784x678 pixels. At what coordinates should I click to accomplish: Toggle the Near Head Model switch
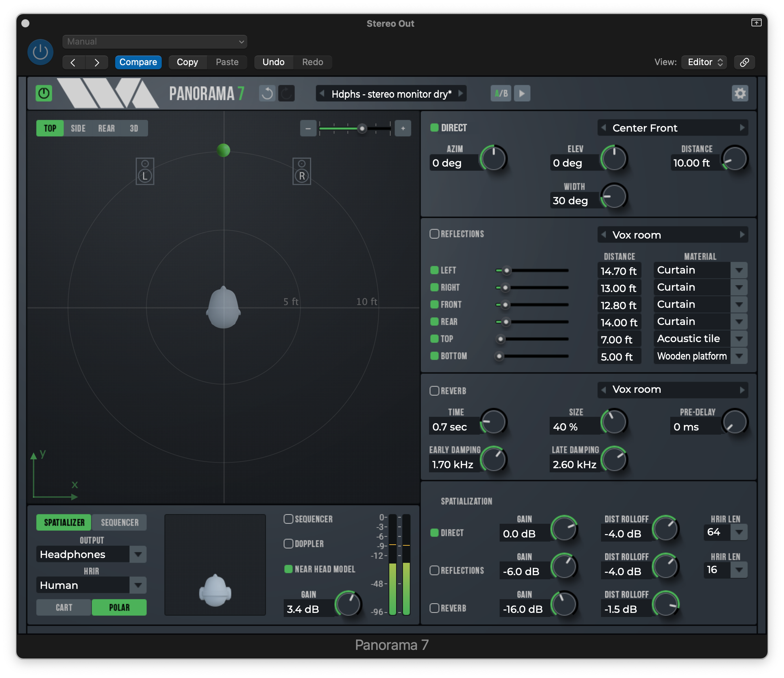[288, 569]
